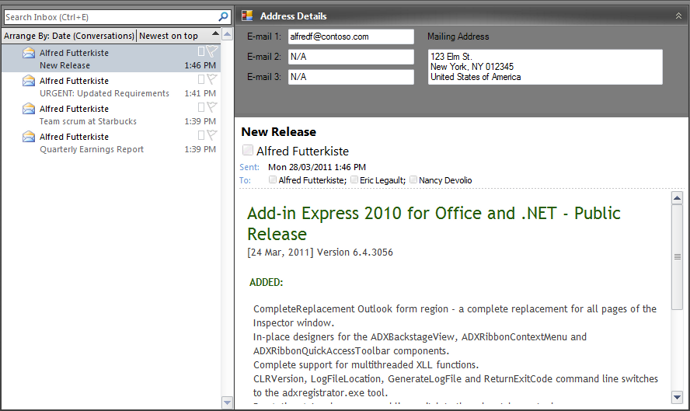Click the presence box for Eric Legault
This screenshot has height=411, width=690.
[354, 179]
